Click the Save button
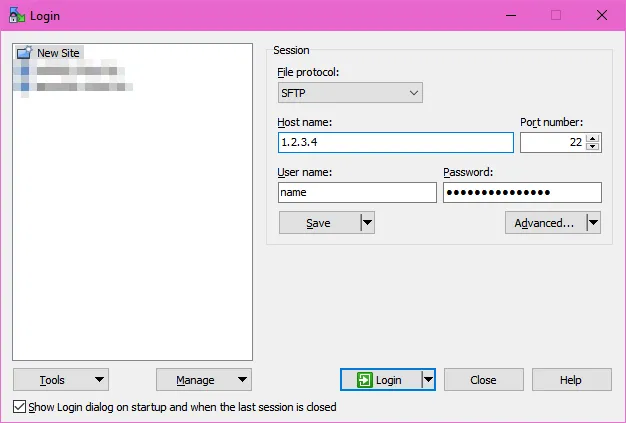626x423 pixels. click(x=318, y=223)
